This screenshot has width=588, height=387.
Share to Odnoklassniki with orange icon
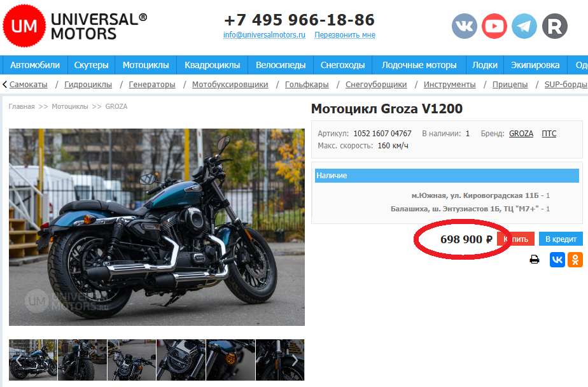click(575, 260)
